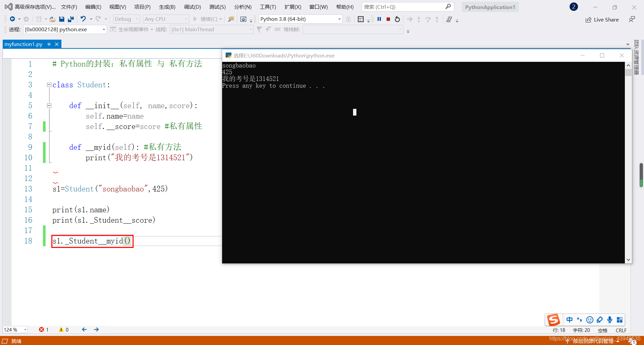Click the PythonApplication1 solution name label
This screenshot has width=644, height=345.
(x=490, y=7)
